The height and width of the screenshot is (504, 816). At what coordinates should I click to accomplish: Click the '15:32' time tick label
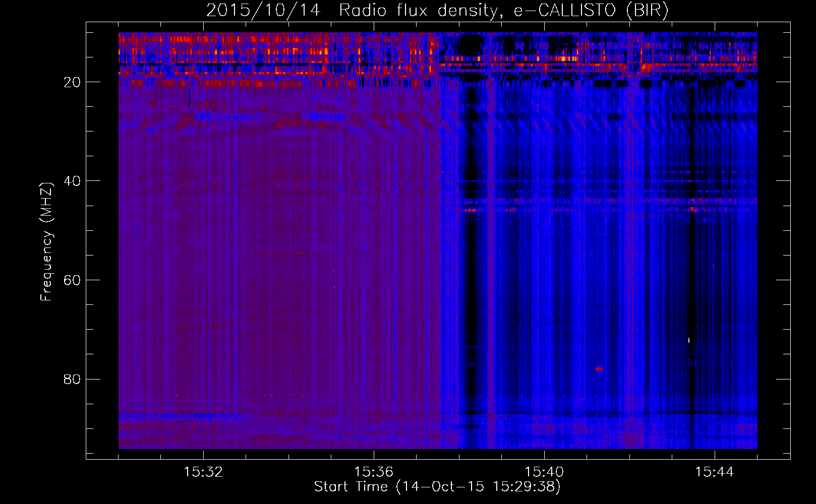click(203, 472)
